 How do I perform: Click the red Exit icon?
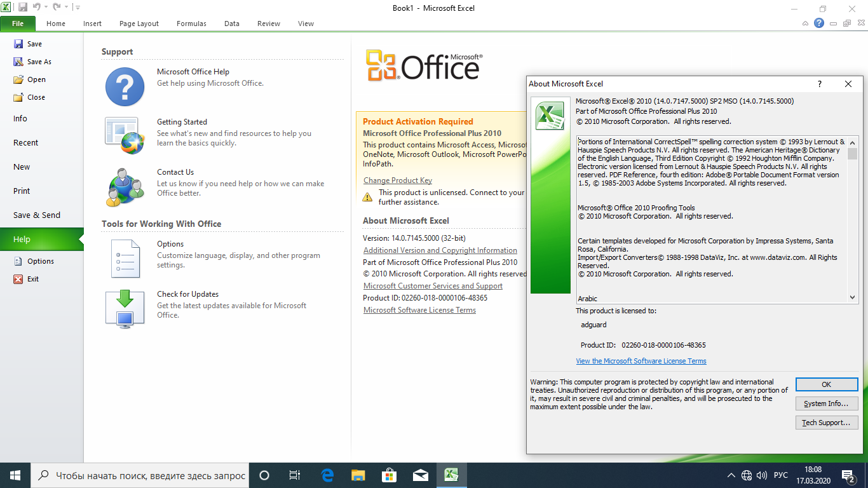pyautogui.click(x=18, y=279)
